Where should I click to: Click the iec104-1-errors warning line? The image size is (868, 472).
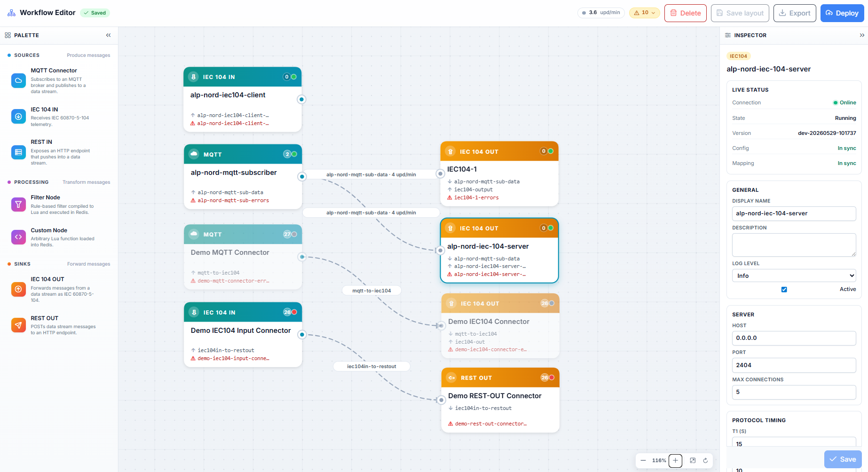473,198
